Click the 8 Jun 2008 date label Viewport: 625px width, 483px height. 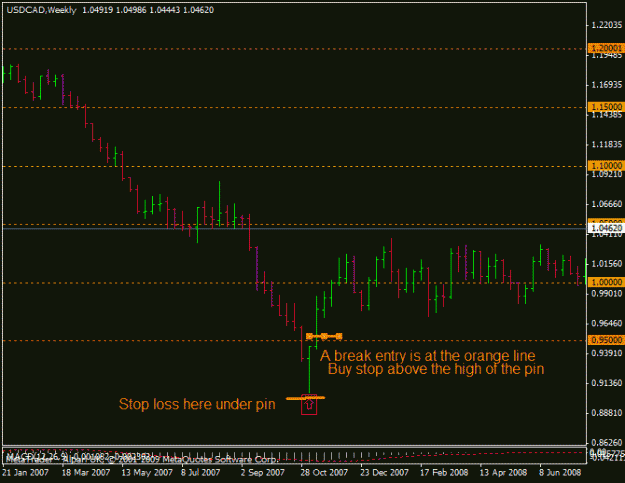click(x=560, y=473)
